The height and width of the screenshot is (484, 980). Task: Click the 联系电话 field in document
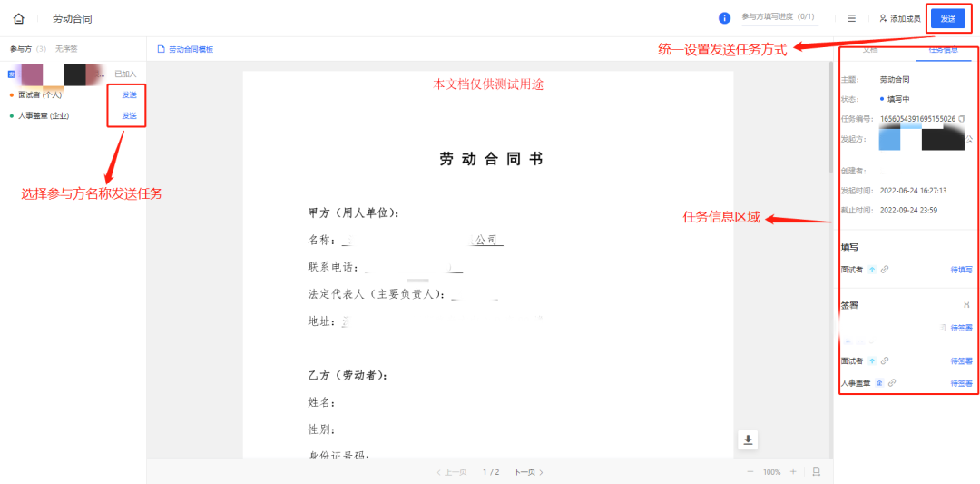(x=386, y=268)
